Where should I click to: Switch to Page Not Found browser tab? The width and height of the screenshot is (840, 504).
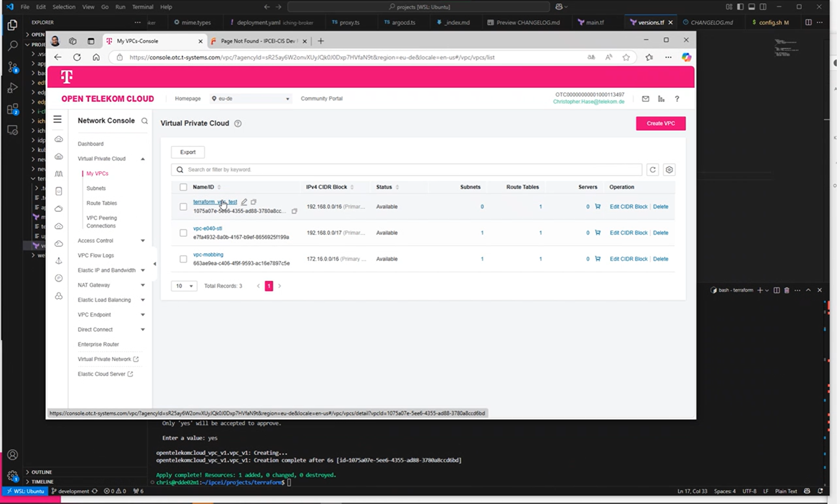(259, 41)
